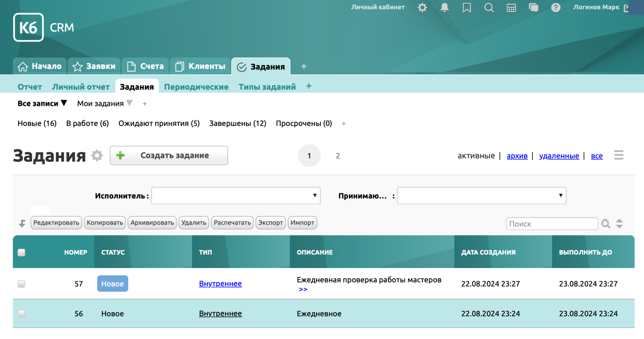Viewport: 644px width, 339px height.
Task: Switch to the Клиенты tab
Action: 201,66
